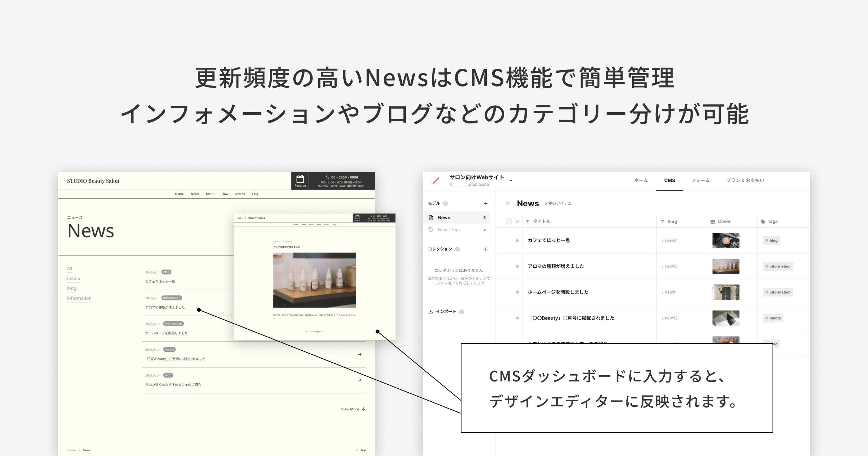Viewport: 868px width, 456px height.
Task: Filter news by blog category
Action: coord(72,288)
